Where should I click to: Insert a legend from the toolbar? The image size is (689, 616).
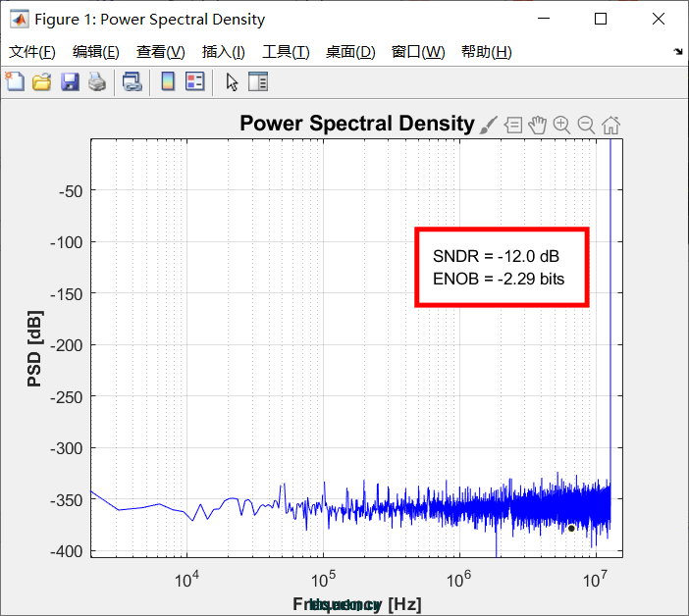click(x=194, y=82)
